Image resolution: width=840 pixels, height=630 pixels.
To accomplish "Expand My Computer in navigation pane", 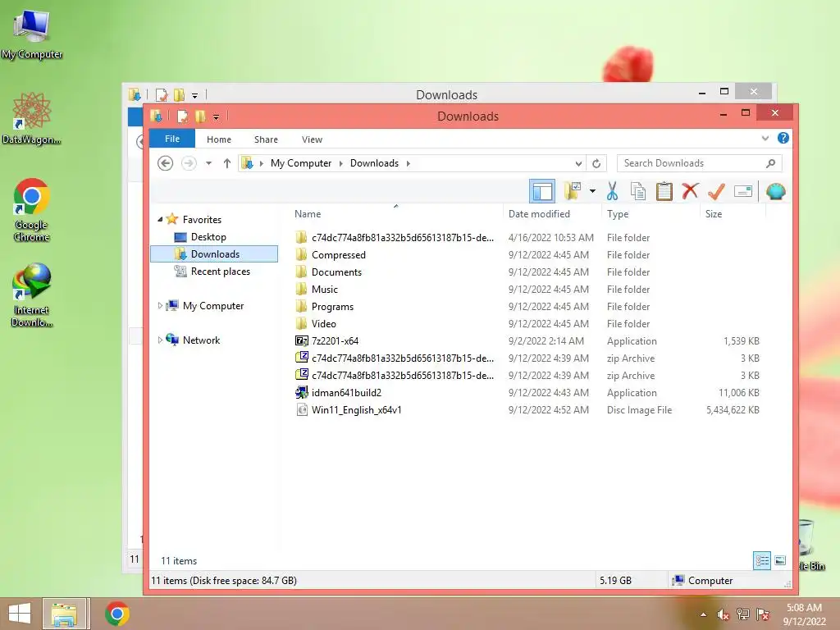I will click(160, 305).
